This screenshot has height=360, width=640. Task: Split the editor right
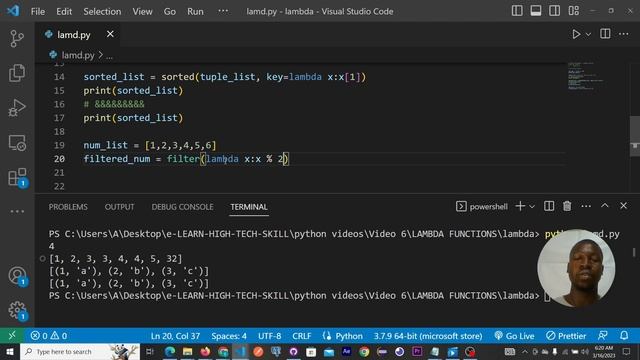(605, 34)
